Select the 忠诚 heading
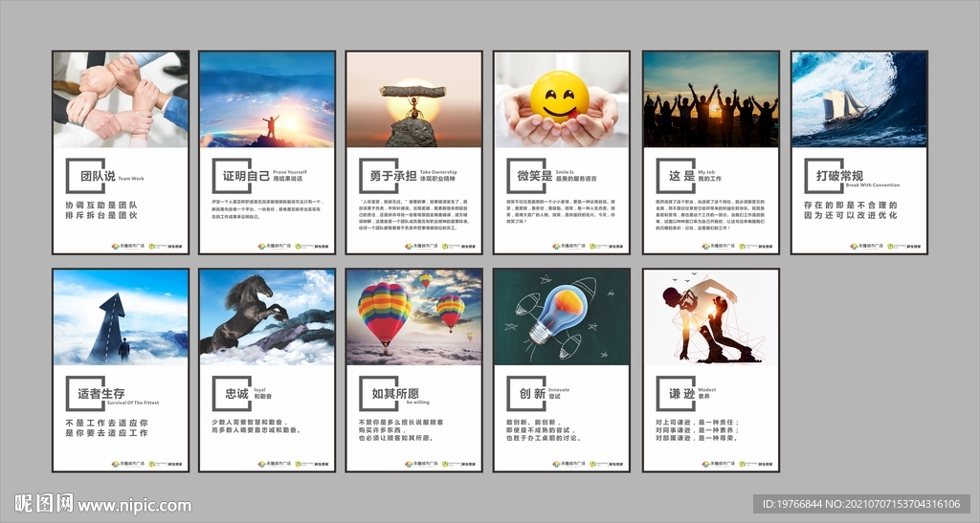Screen dimensions: 980x523 237,394
